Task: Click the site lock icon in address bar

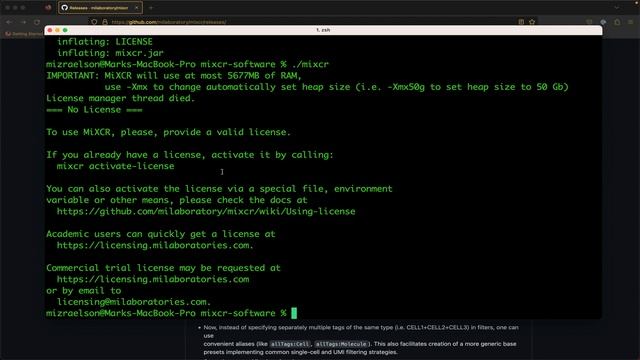Action: pos(105,22)
